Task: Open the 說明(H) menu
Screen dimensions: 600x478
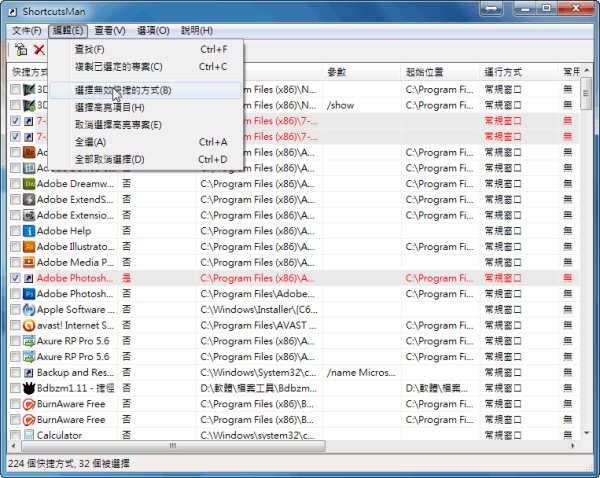Action: click(197, 31)
